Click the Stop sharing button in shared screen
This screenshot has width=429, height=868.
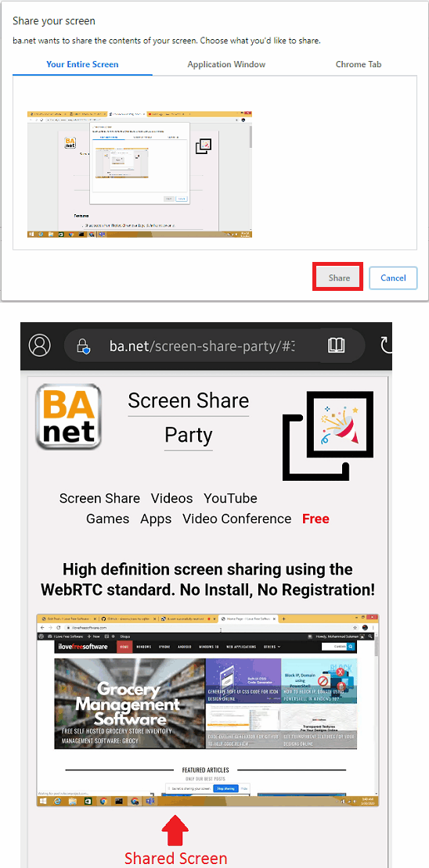(x=225, y=787)
